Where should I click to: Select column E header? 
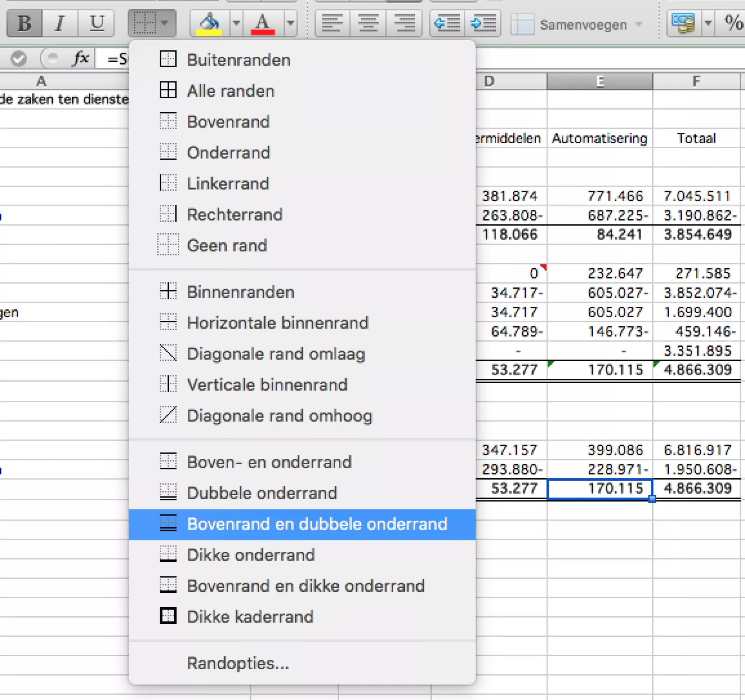point(599,82)
